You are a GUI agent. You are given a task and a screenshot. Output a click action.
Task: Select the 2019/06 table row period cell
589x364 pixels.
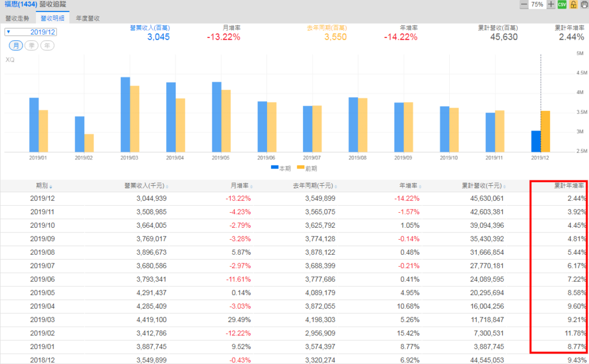[x=43, y=279]
